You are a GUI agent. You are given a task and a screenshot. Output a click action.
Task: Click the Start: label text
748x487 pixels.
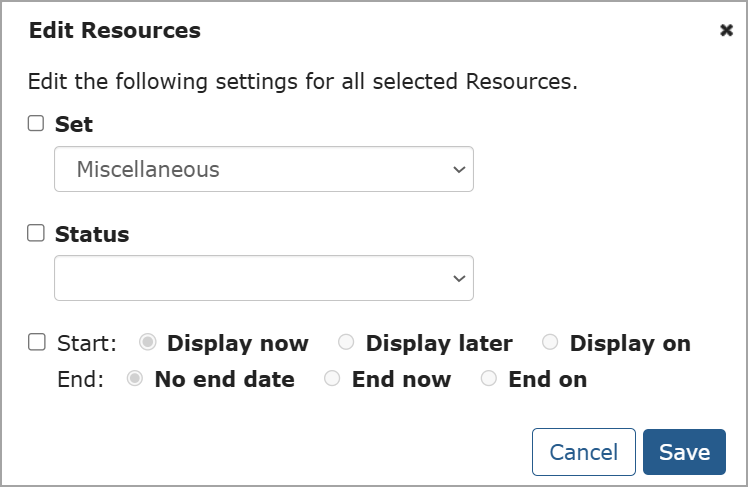pos(87,343)
